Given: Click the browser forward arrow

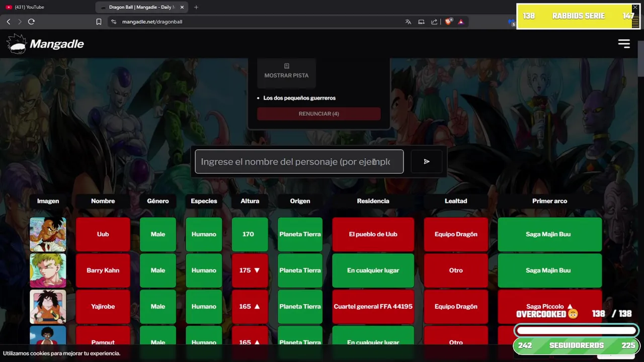Looking at the screenshot, I should pos(20,22).
